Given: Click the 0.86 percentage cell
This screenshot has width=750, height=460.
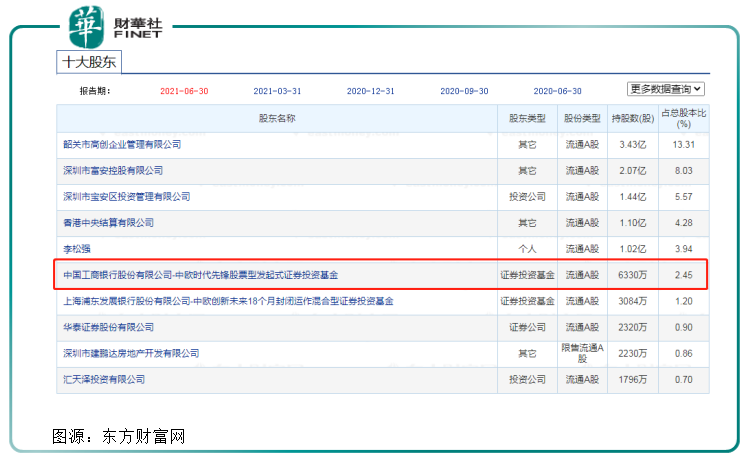Looking at the screenshot, I should tap(684, 353).
